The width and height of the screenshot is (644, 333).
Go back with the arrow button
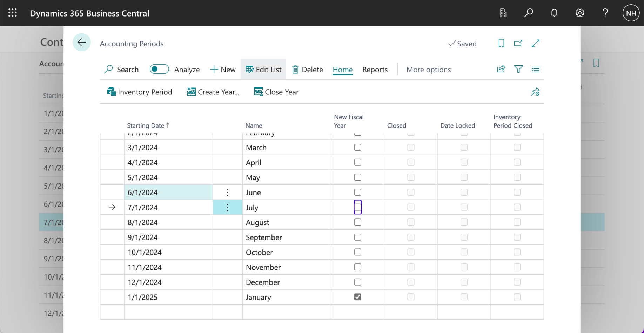[82, 43]
